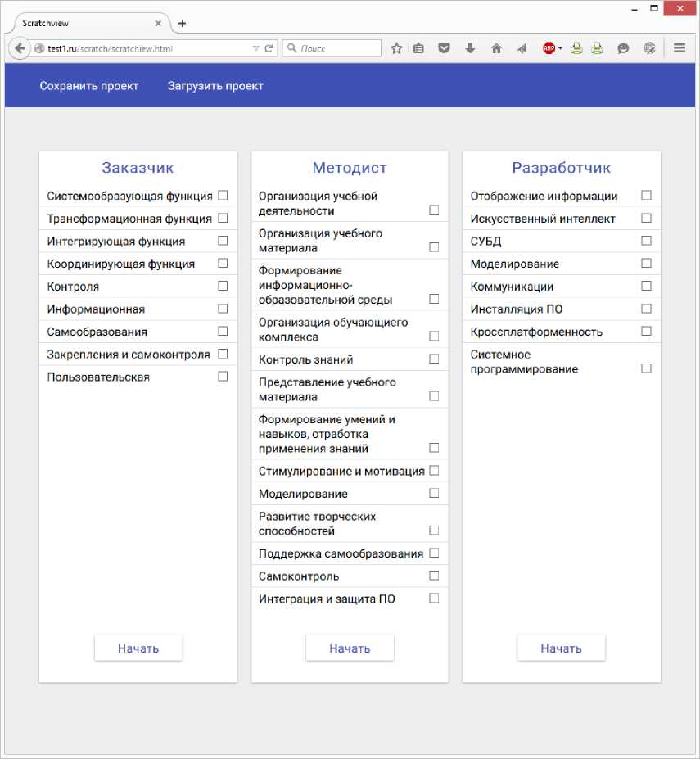Enable the Искусственный интеллект checkbox

646,219
